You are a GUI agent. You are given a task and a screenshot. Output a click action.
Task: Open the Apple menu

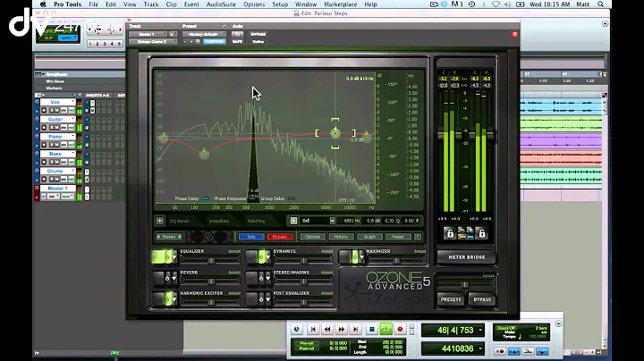pyautogui.click(x=43, y=4)
